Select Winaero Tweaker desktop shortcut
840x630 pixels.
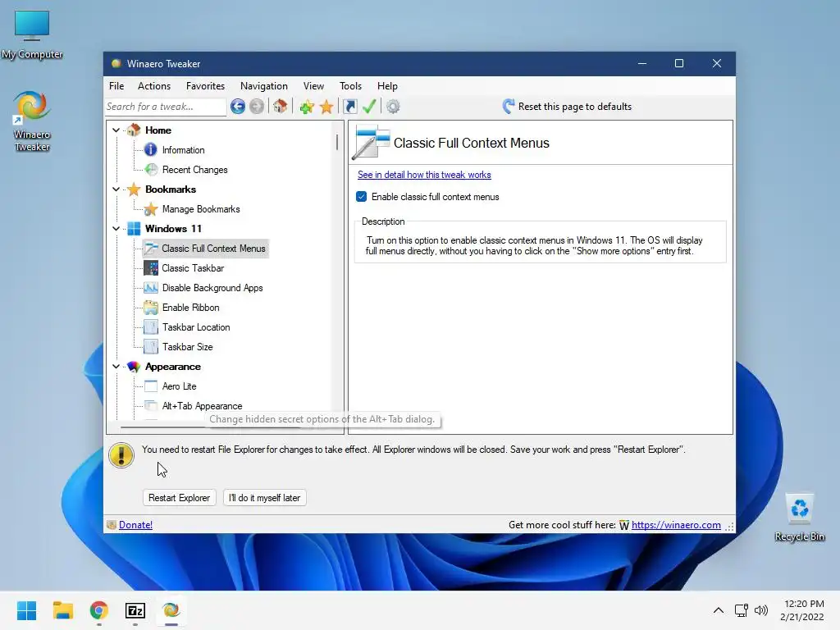click(32, 121)
